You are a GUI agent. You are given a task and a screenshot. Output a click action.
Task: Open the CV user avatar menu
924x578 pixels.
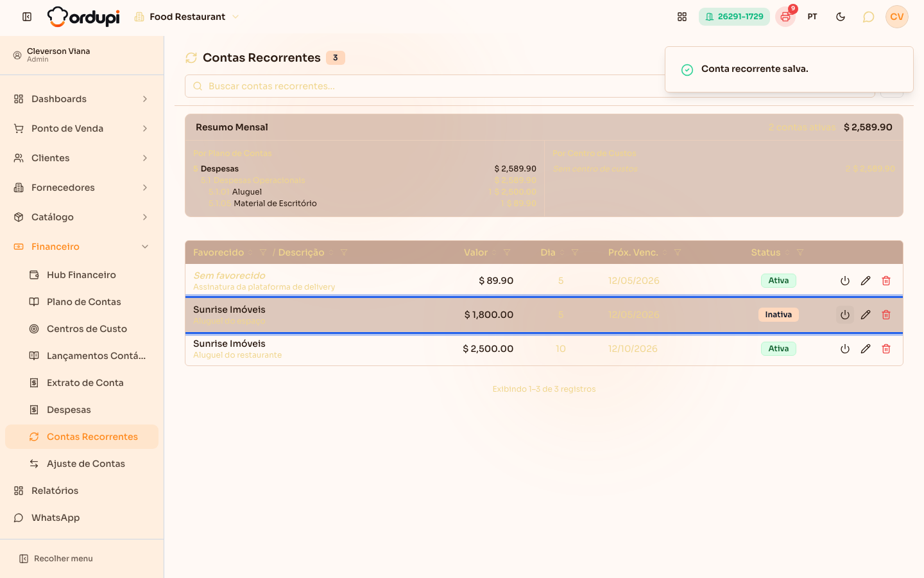tap(897, 17)
